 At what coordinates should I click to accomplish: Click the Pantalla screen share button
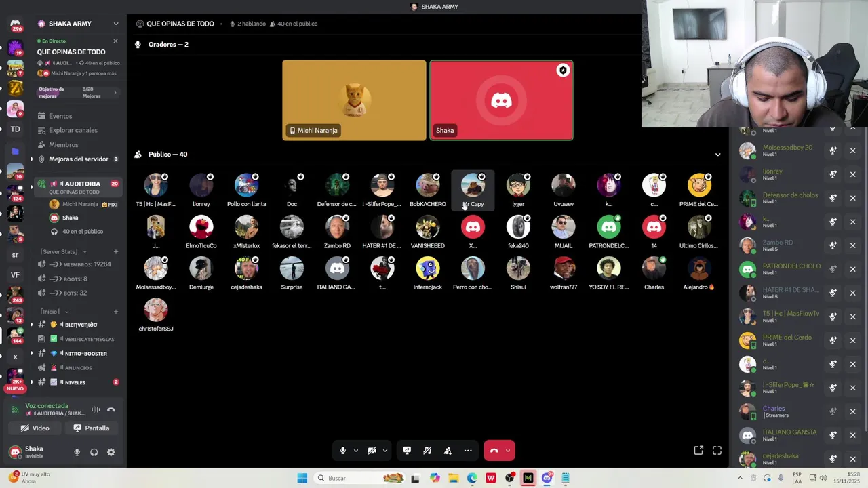tap(92, 428)
